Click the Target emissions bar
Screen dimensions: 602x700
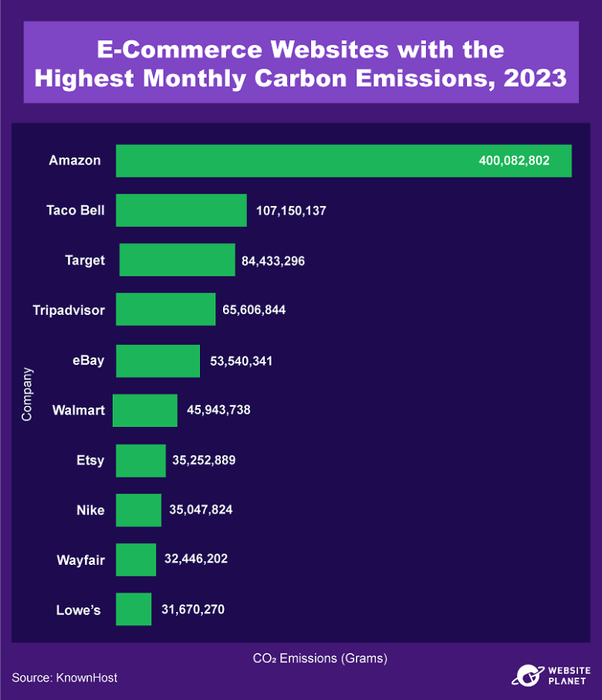(177, 260)
